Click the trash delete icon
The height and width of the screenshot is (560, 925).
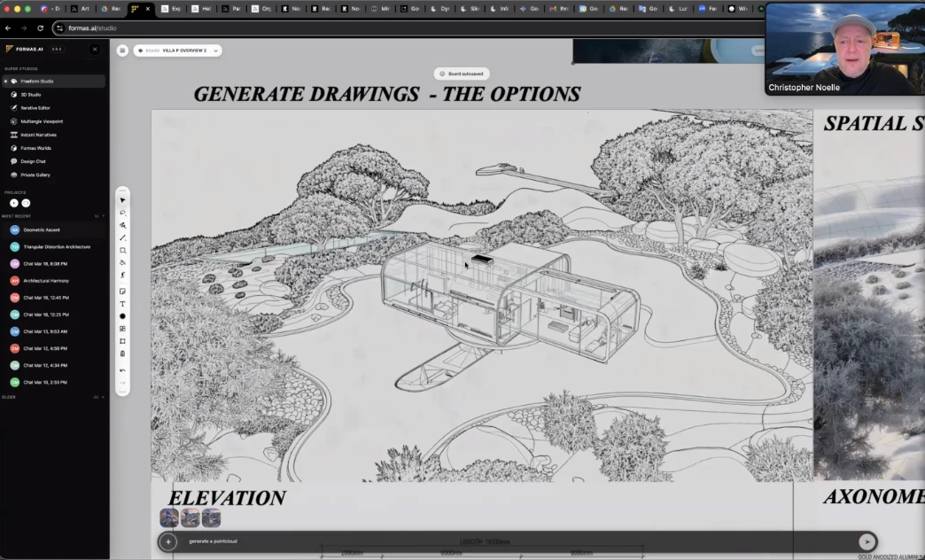pyautogui.click(x=122, y=354)
